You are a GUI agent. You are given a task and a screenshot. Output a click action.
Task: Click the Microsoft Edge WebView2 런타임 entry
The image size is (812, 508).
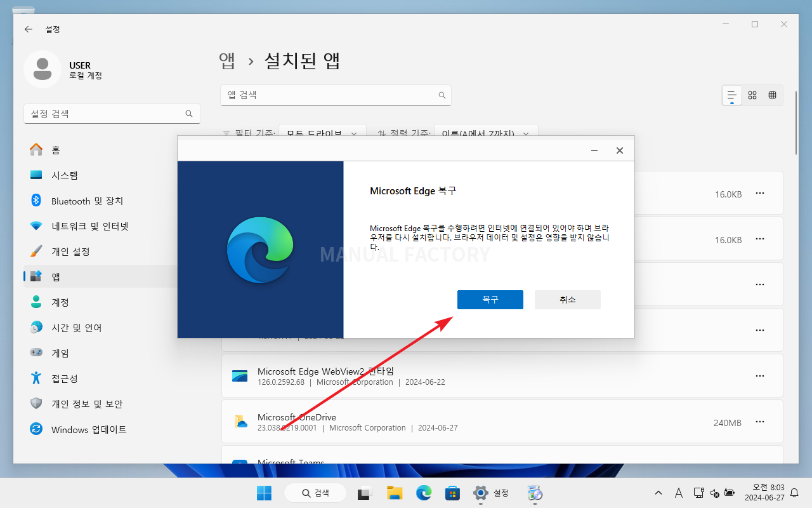point(502,376)
